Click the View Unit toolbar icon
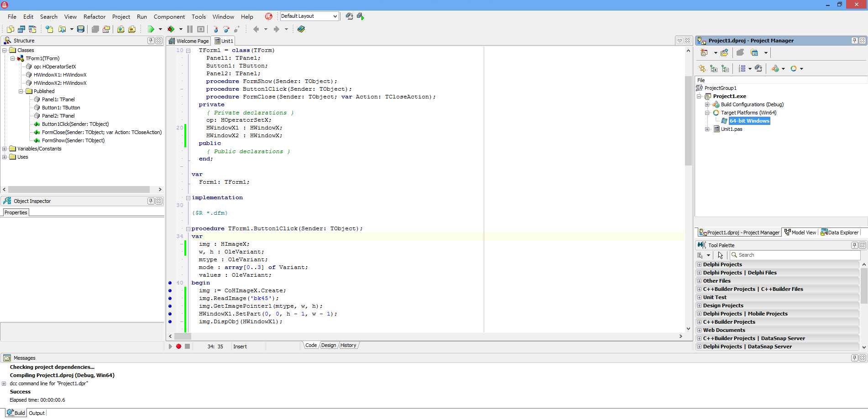868x419 pixels. pos(10,29)
